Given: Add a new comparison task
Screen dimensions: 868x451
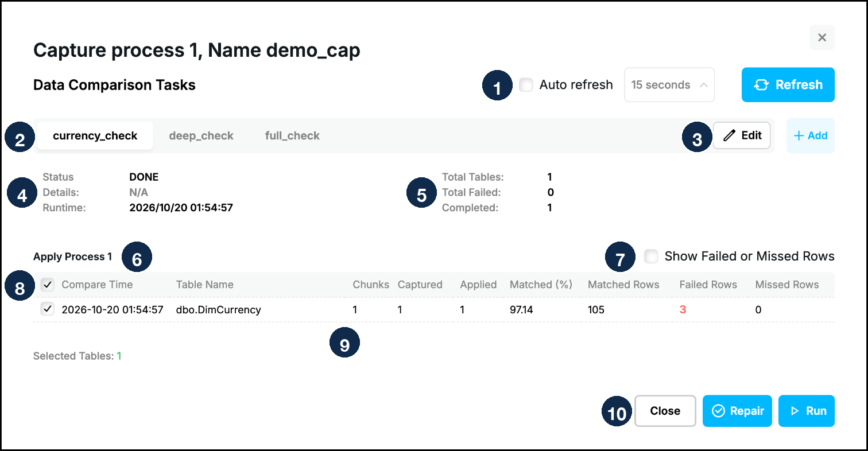Looking at the screenshot, I should 810,136.
